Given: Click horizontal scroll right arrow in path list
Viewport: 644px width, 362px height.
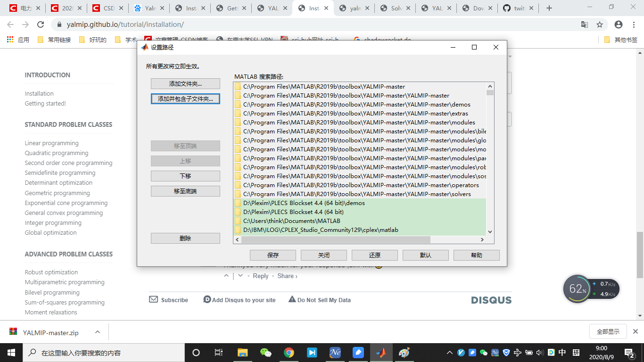Looking at the screenshot, I should click(482, 240).
